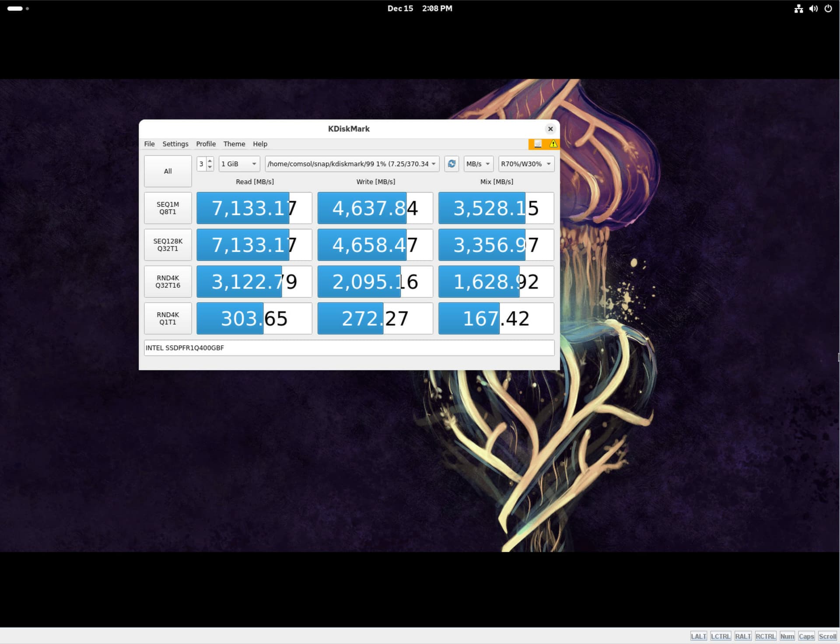Click the INTEL SSDPFR1Q400GBF text field

349,348
